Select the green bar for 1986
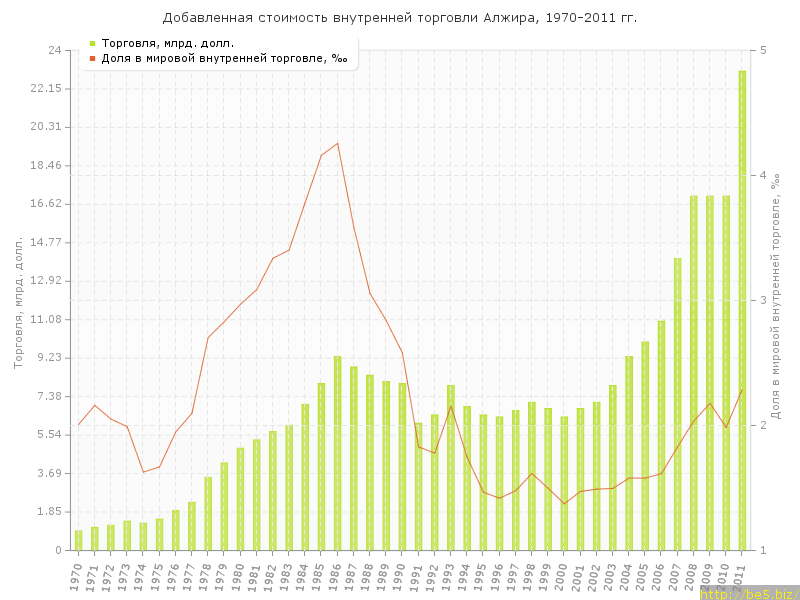Viewport: 800px width, 600px height. click(x=338, y=453)
